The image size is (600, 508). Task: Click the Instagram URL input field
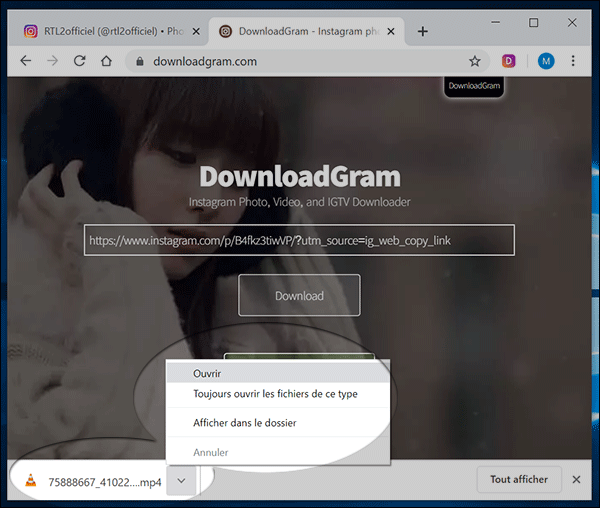coord(299,240)
